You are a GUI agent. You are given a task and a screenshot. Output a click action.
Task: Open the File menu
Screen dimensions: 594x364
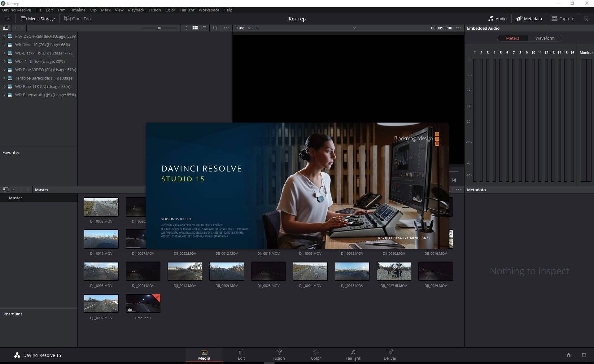pyautogui.click(x=38, y=10)
